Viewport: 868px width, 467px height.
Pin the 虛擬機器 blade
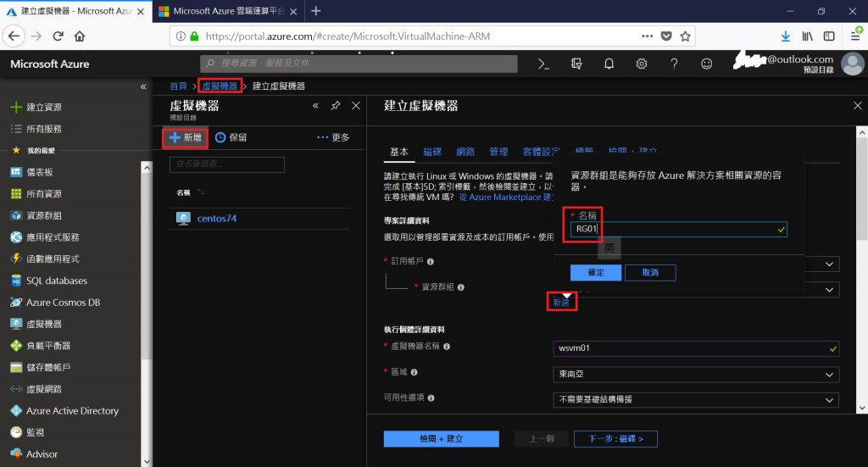point(336,106)
